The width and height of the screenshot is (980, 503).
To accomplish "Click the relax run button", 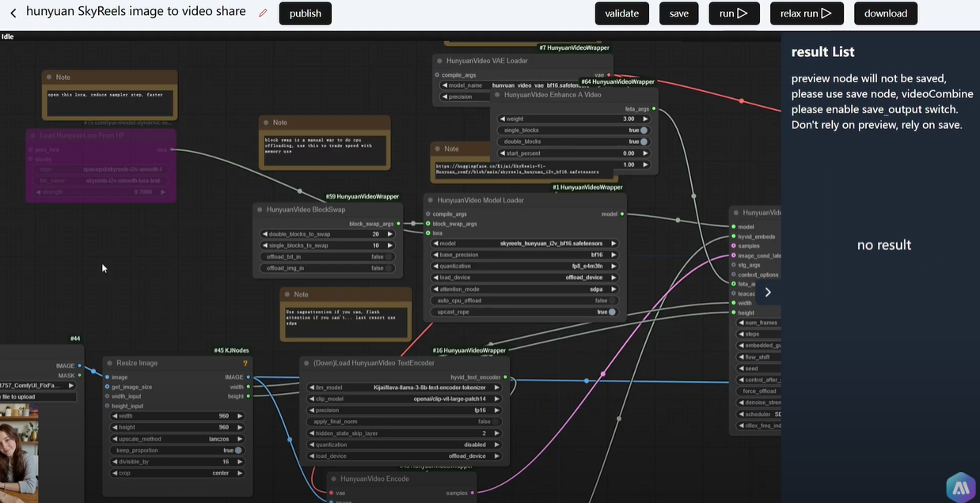I will pos(807,13).
